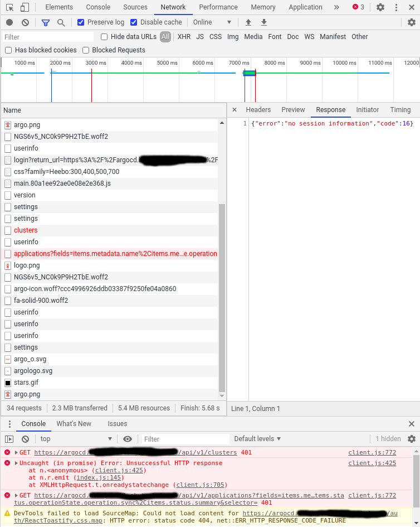Viewport: 420px width, 527px height.
Task: Select the argologo.svg request
Action: point(110,371)
